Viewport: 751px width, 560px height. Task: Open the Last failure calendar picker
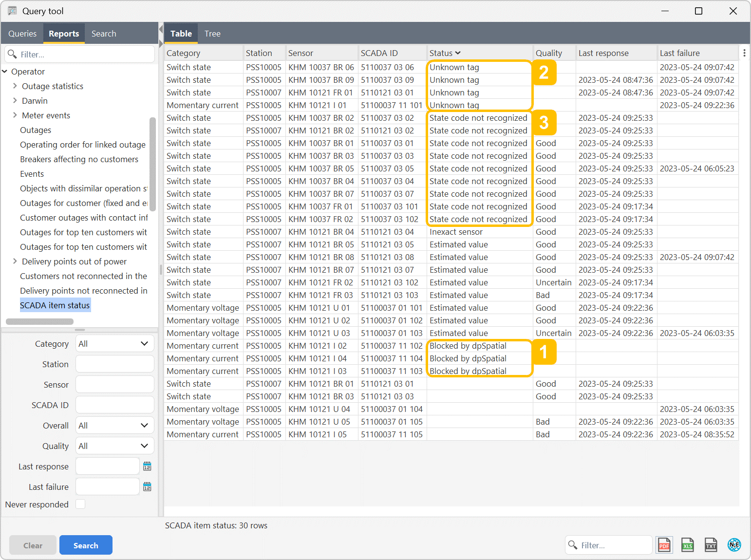pyautogui.click(x=147, y=487)
